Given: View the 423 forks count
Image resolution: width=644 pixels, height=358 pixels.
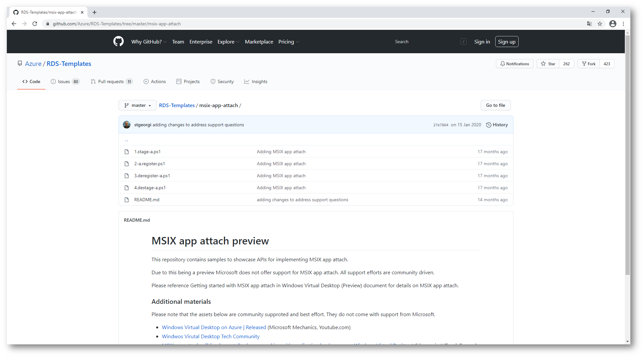Looking at the screenshot, I should [x=607, y=64].
